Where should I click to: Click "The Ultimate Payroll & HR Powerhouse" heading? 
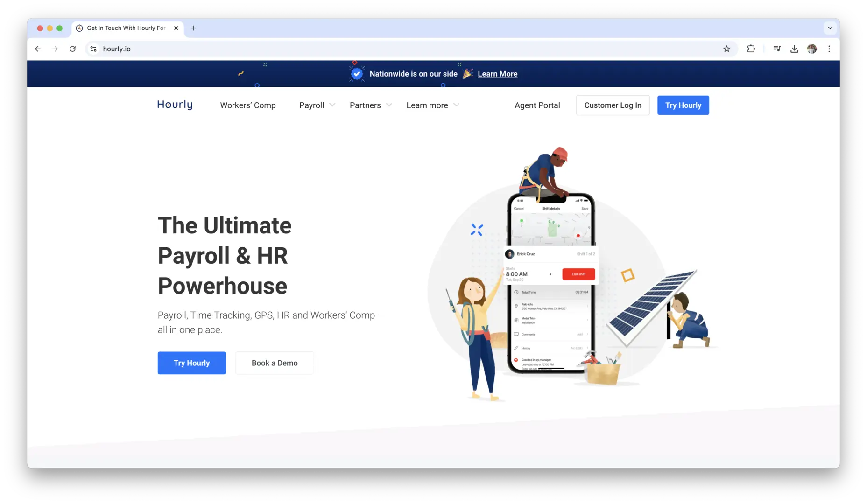225,256
